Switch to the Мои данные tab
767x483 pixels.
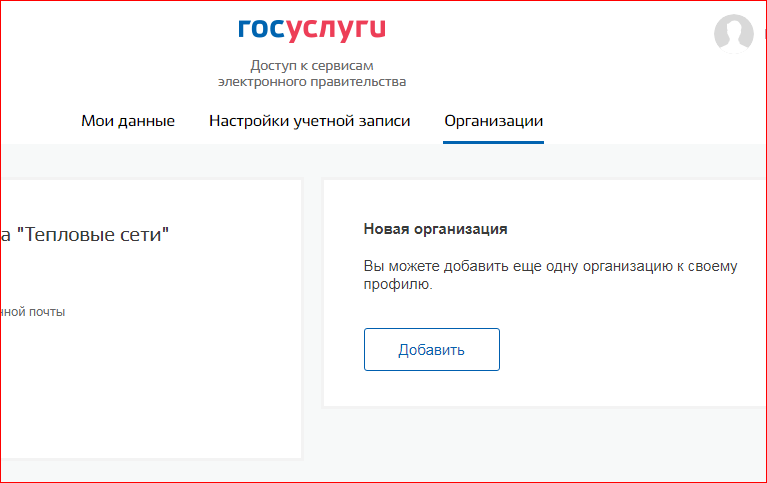128,121
